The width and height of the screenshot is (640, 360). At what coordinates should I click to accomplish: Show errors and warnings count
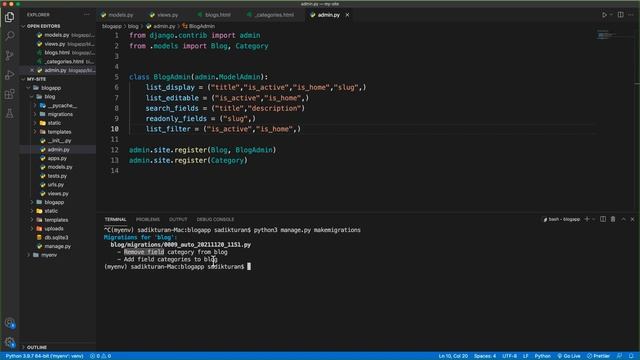point(100,356)
